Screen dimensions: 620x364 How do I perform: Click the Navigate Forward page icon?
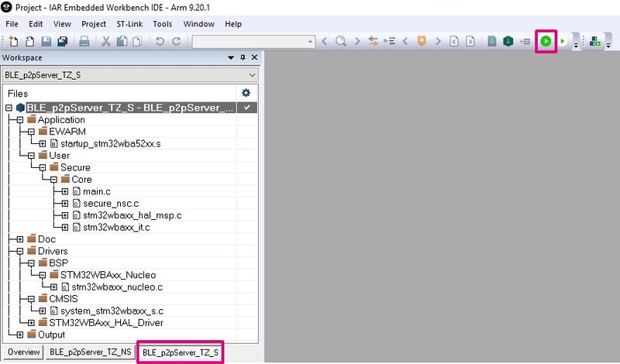(470, 41)
